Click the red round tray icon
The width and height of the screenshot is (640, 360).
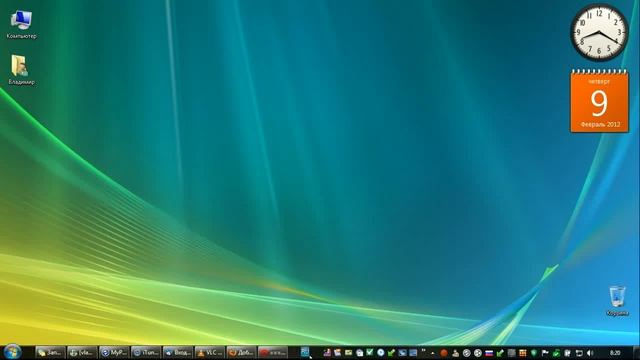click(x=444, y=353)
